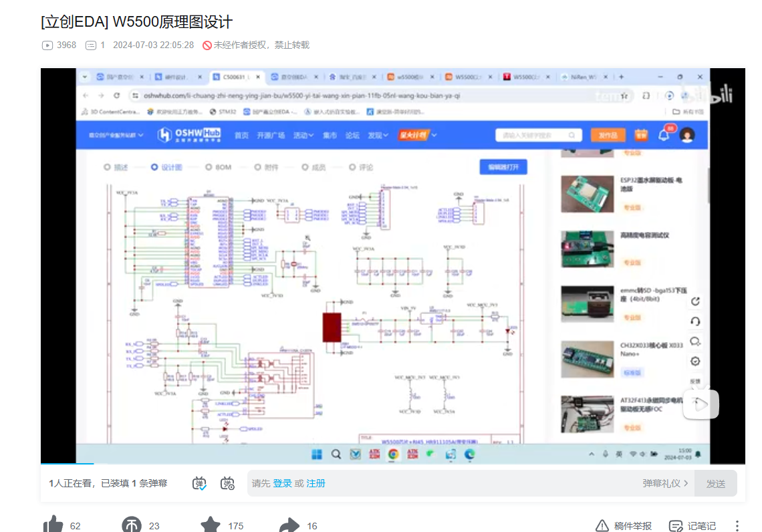
Task: Favorite the video with the star icon
Action: tap(211, 525)
